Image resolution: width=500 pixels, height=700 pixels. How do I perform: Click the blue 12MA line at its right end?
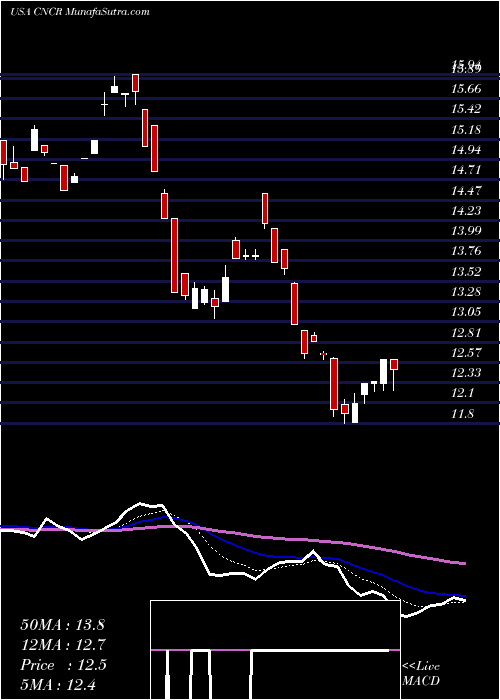(x=464, y=596)
